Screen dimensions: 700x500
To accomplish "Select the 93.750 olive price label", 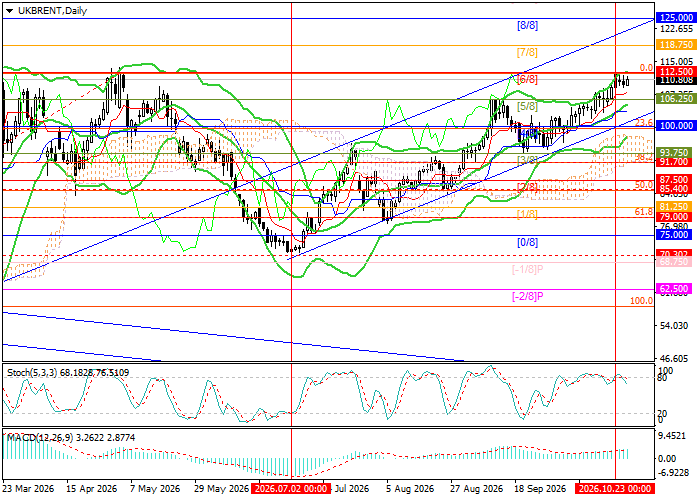I will pos(676,152).
